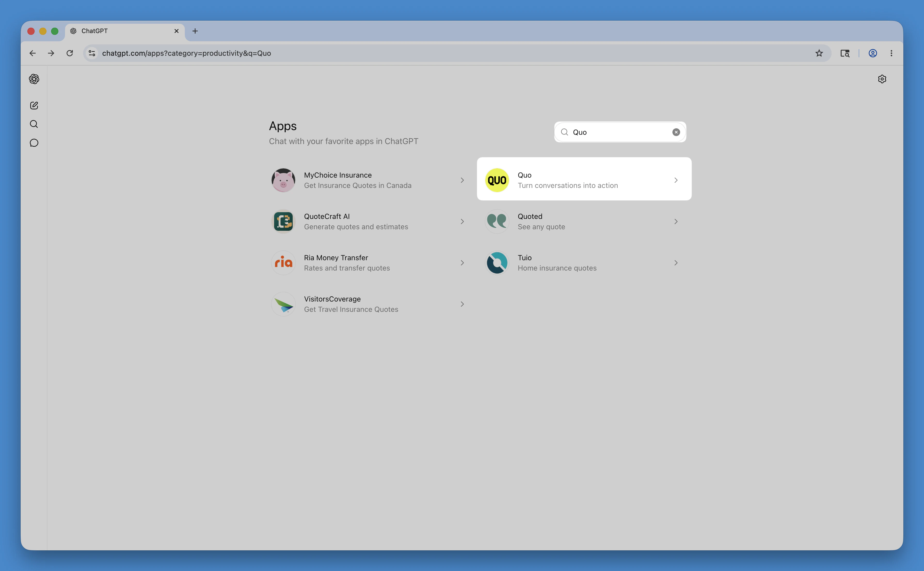The height and width of the screenshot is (571, 924).
Task: Click the 'Apps' page heading
Action: (283, 126)
